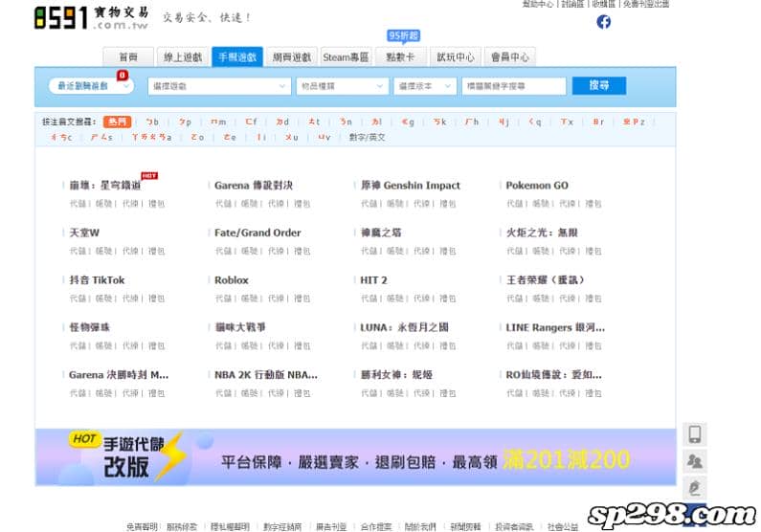The width and height of the screenshot is (761, 532).
Task: Open the NBA 2K 行動版 link
Action: (x=266, y=375)
